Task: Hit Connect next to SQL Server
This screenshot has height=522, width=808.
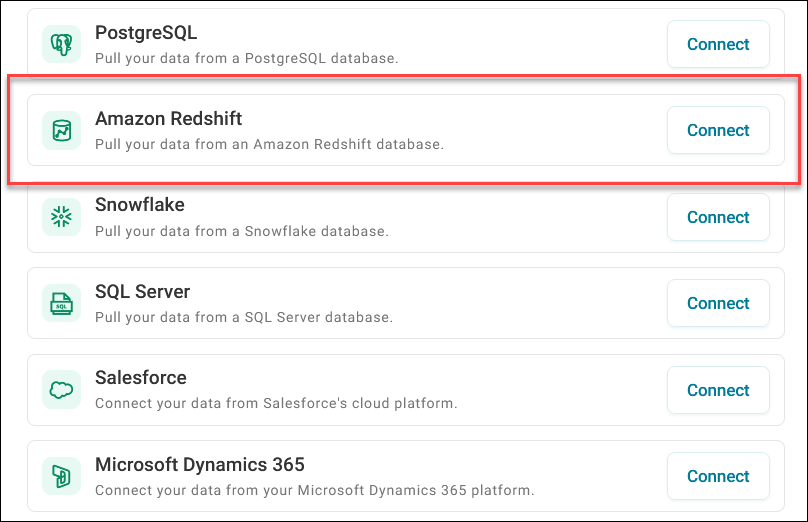Action: (x=717, y=303)
